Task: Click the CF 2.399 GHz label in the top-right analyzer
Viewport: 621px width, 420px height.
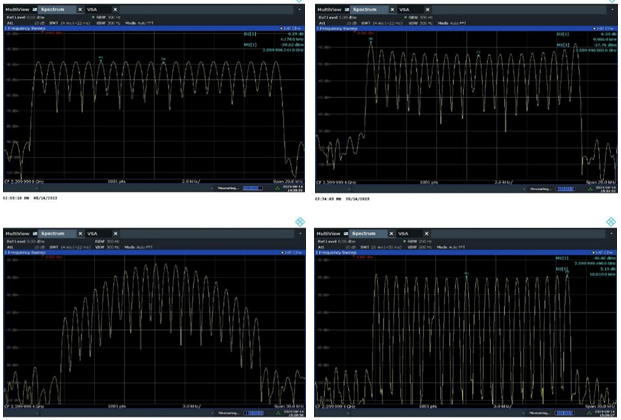Action: (x=335, y=183)
